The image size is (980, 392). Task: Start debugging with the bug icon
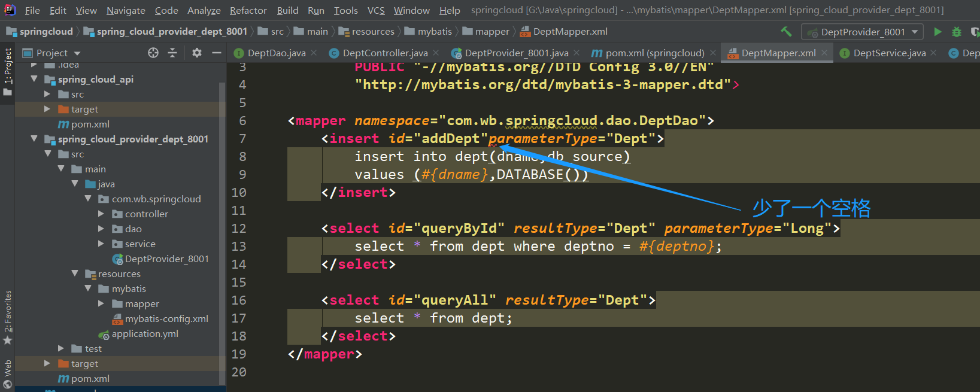pos(957,32)
